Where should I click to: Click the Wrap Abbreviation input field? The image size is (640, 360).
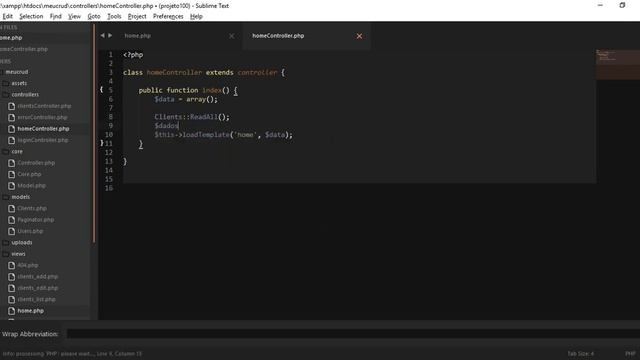pos(353,334)
